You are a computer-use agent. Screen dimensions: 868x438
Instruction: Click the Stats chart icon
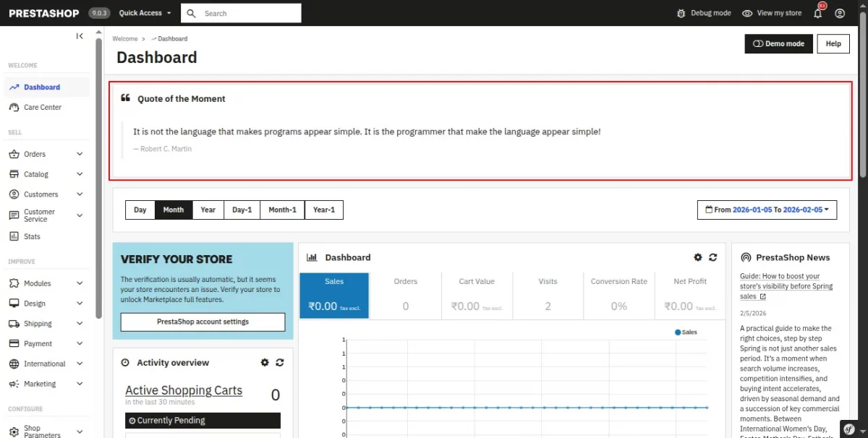pos(14,236)
